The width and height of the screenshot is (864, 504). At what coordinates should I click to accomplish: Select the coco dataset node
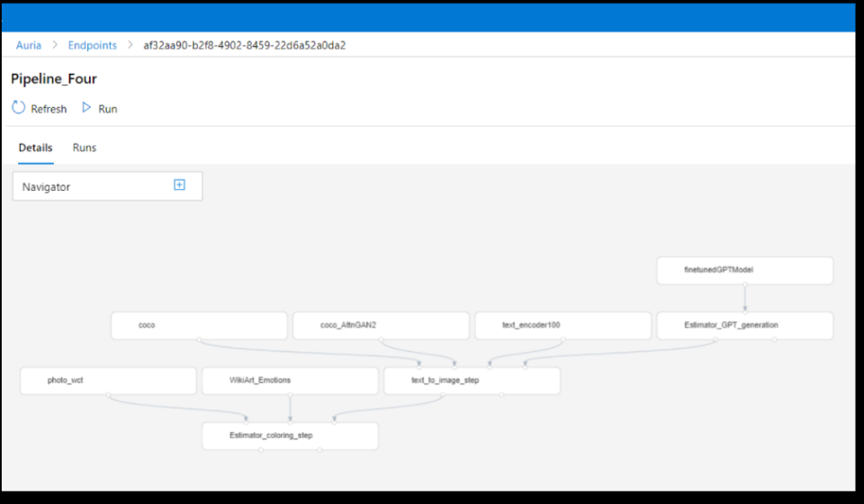pos(200,326)
